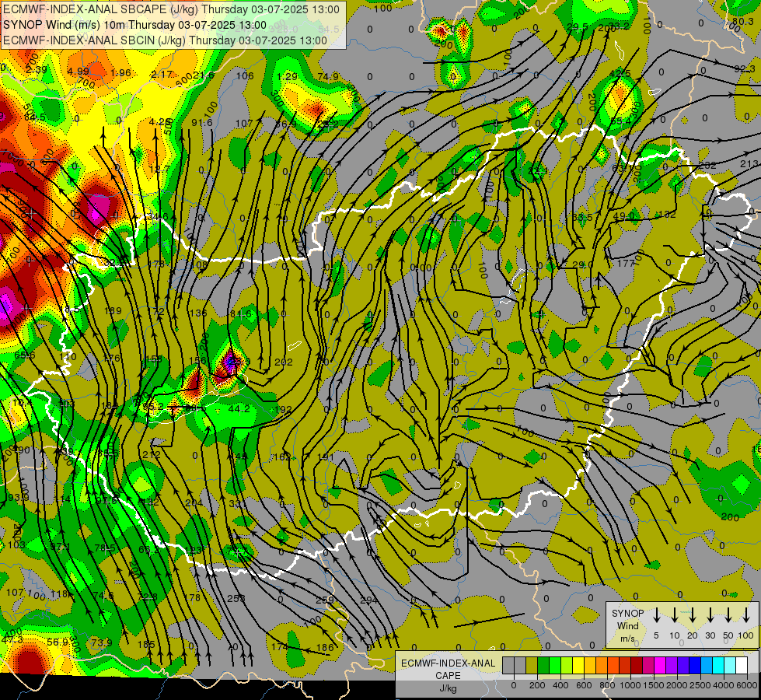
Task: Click the SYNOP Wind 10m title line
Action: tap(134, 25)
